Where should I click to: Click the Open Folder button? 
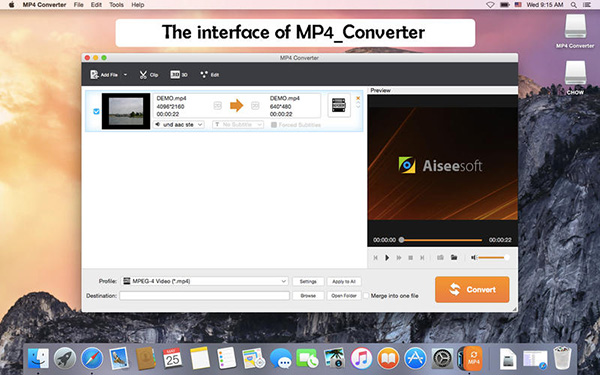click(344, 296)
